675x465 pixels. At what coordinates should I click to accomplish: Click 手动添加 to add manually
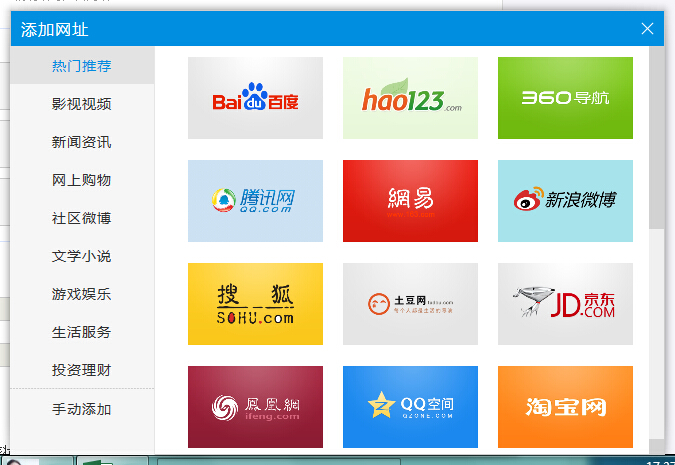coord(82,409)
